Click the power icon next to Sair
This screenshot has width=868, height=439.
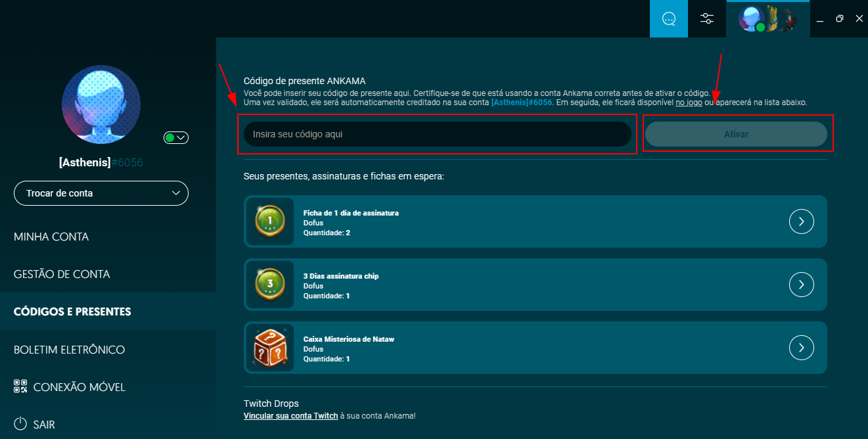click(20, 424)
